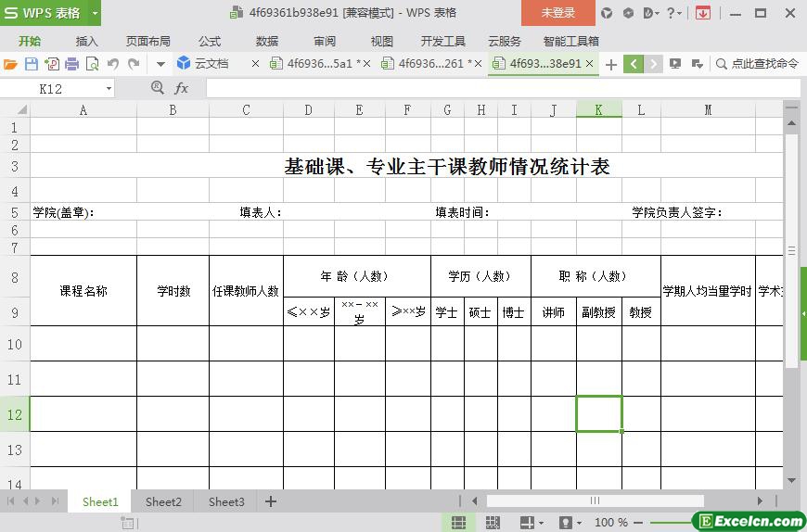Expand the quick access toolbar customize arrow
This screenshot has height=532, width=807.
coord(160,64)
